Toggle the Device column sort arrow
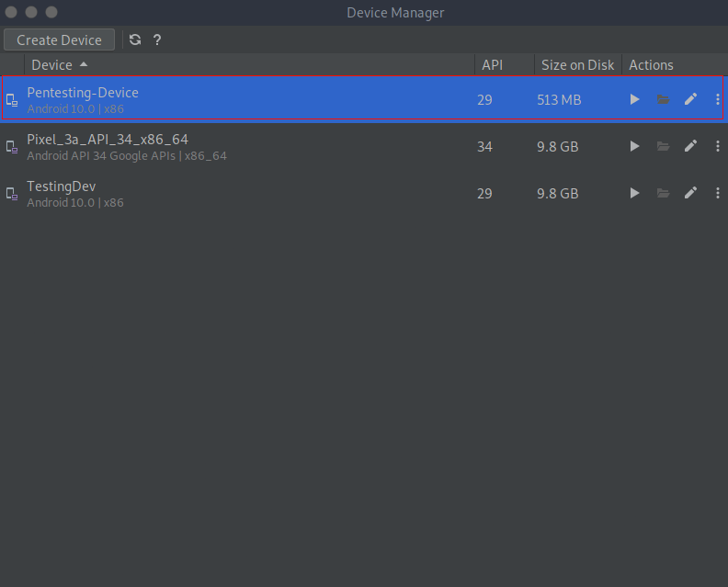 click(84, 64)
